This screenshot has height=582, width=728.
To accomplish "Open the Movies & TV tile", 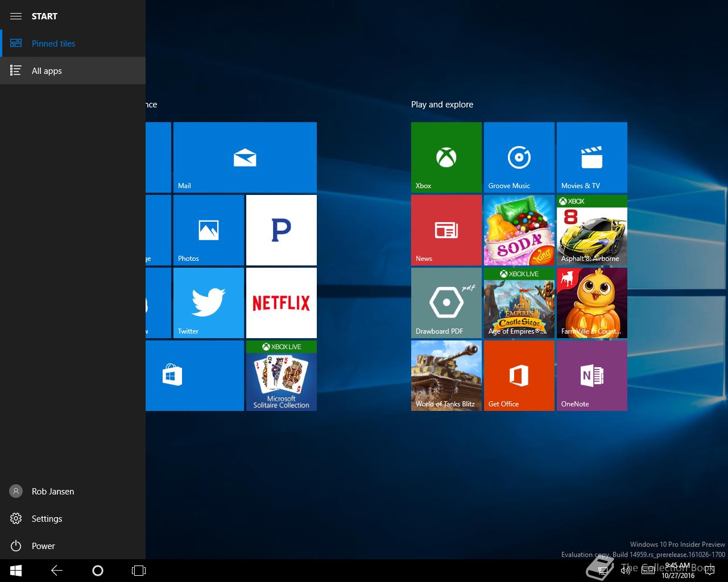I will [x=592, y=157].
